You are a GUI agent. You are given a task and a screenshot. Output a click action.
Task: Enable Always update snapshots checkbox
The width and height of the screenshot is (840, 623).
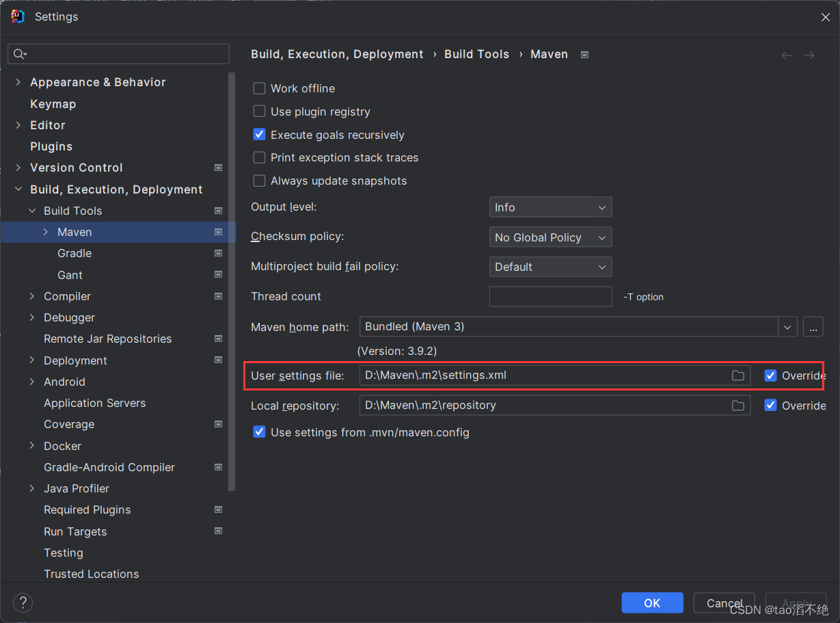click(259, 181)
